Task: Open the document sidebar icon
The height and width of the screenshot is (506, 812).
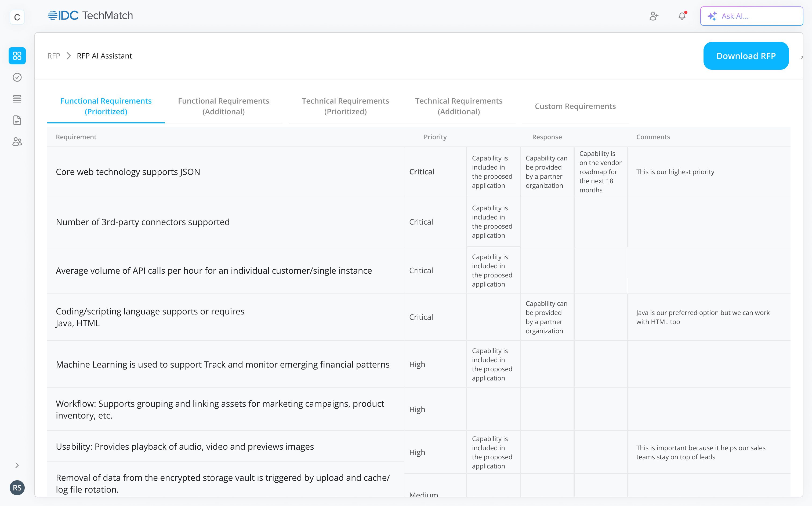Action: coord(17,120)
